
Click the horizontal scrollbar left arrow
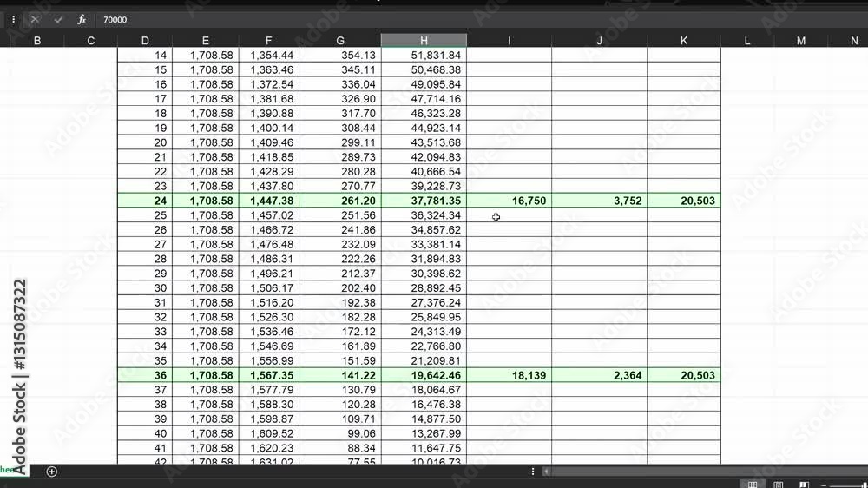546,472
